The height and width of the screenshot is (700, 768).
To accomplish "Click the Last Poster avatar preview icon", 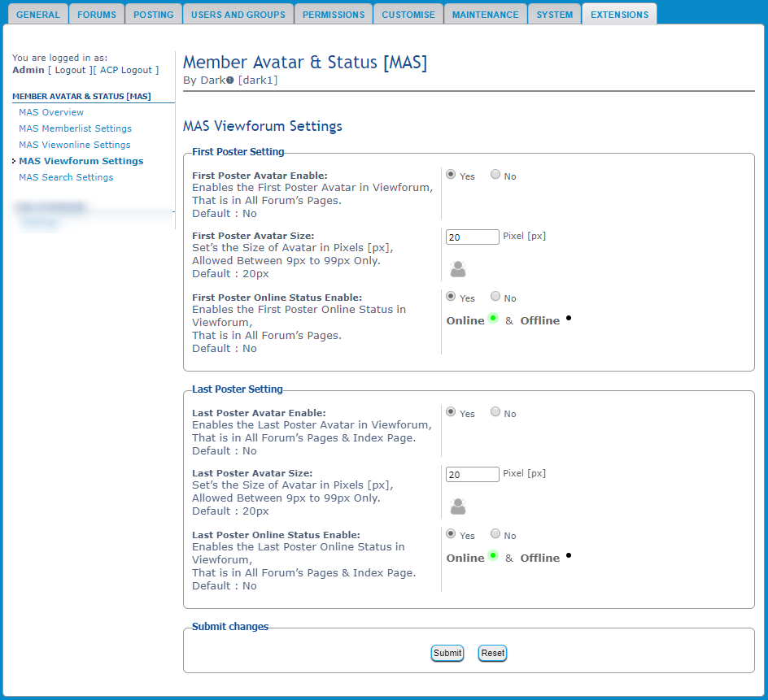I will tap(458, 507).
